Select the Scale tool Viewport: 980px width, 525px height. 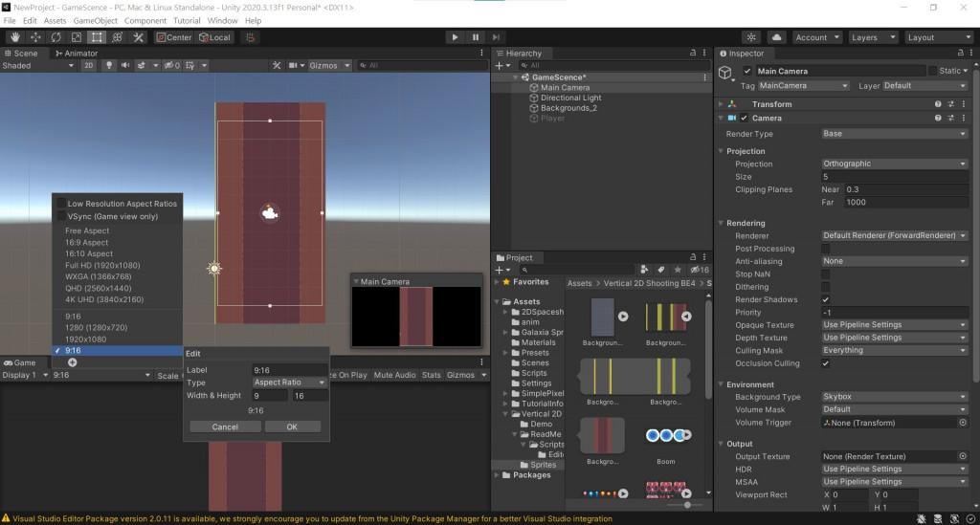[77, 37]
